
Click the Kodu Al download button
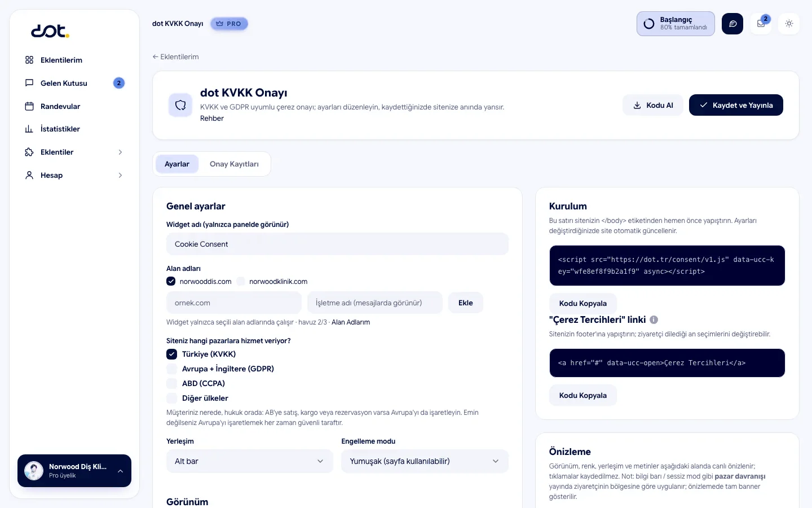coord(653,105)
